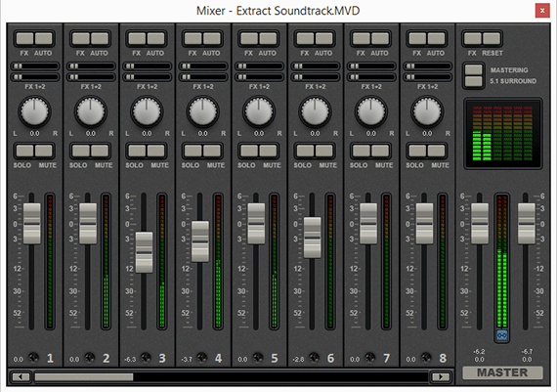This screenshot has height=392, width=557.
Task: Click the small round knob beside channel number 2
Action: 90,358
